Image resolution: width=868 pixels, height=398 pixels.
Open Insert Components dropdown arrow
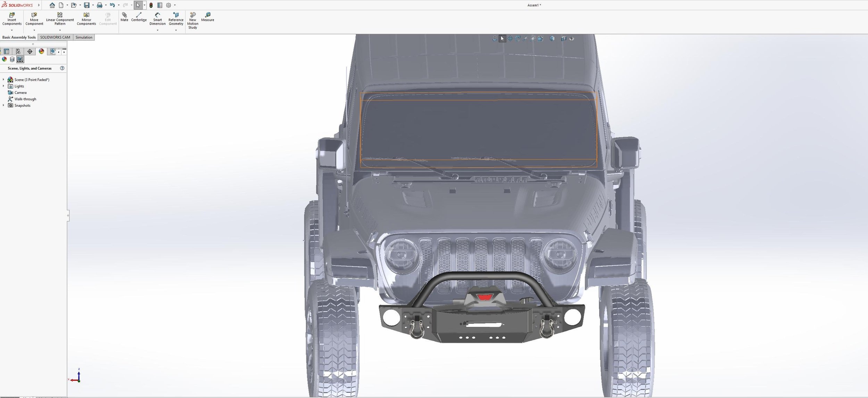pyautogui.click(x=12, y=30)
